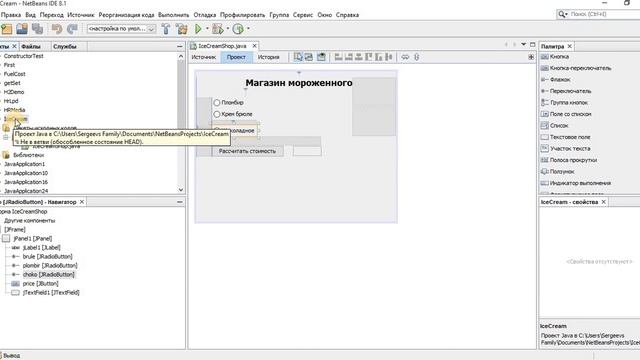Pick Участок текста in the Palette
Viewport: 640px width, 360px height.
565,149
